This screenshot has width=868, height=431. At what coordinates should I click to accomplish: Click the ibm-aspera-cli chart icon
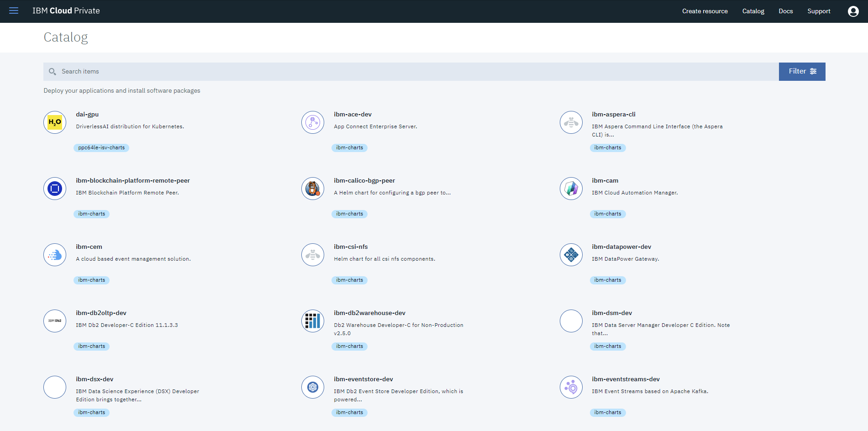tap(571, 122)
